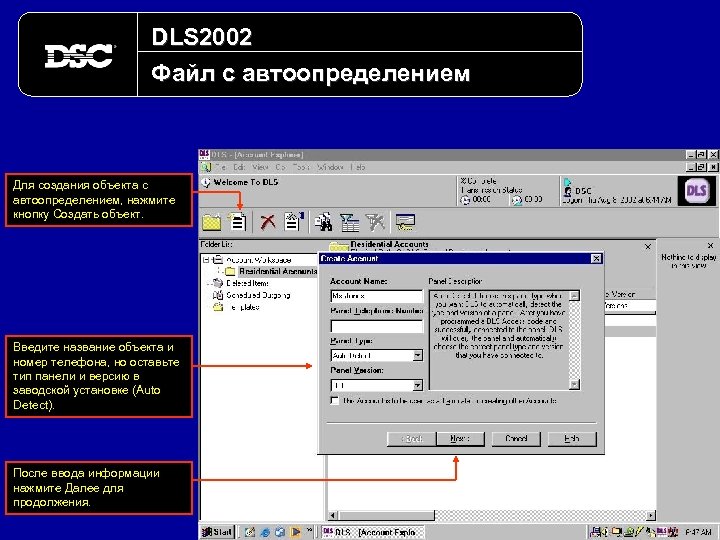
Task: Click the Next button in Create Account
Action: point(461,439)
